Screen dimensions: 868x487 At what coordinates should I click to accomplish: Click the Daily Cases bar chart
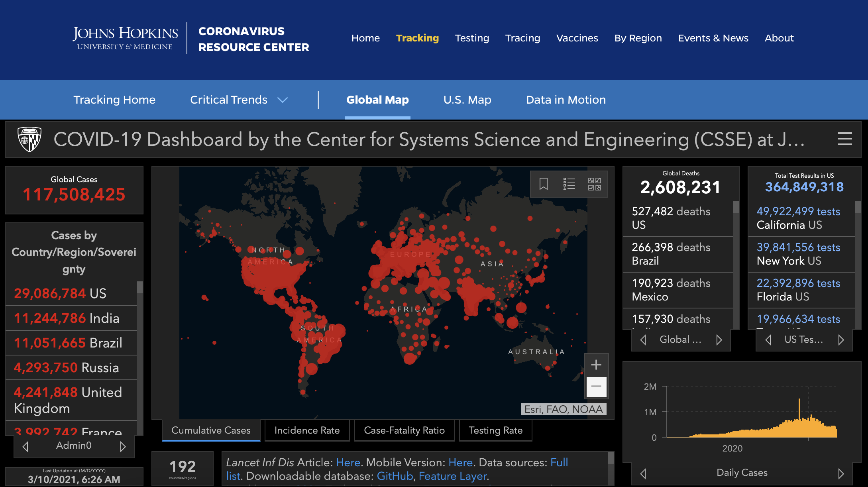tap(751, 414)
